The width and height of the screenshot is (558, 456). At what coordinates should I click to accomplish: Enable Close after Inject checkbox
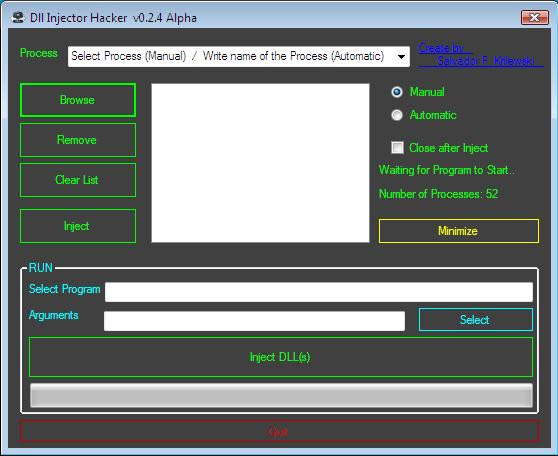(x=398, y=147)
